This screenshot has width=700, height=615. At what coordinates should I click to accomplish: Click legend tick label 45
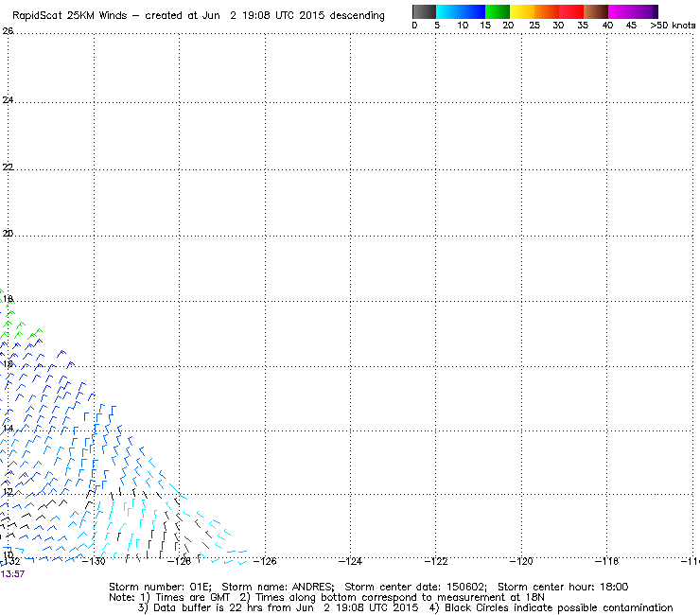pos(631,26)
